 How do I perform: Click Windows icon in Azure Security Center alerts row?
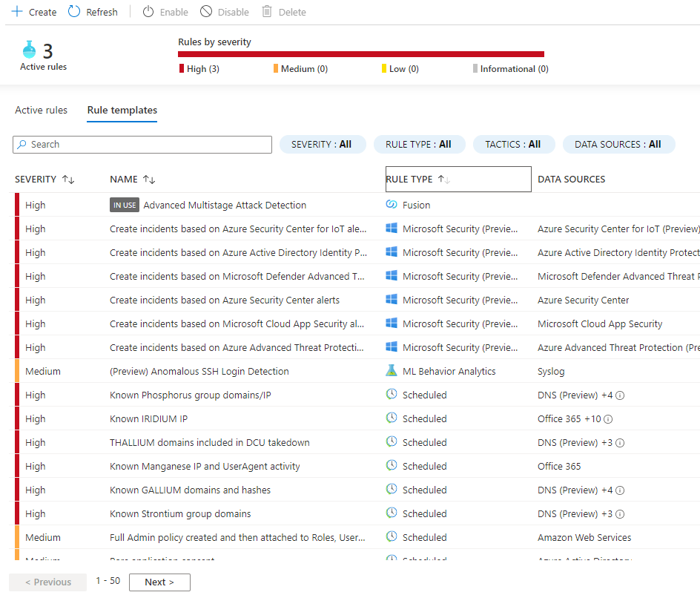[392, 299]
